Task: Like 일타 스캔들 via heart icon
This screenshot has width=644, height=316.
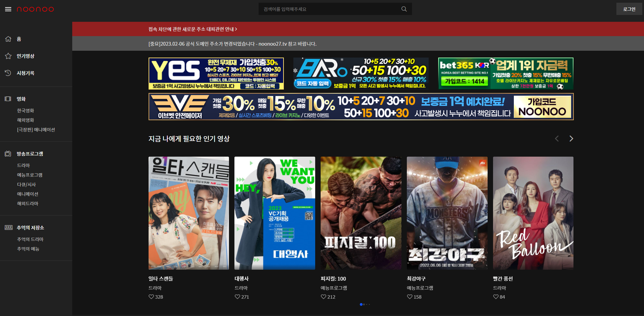Action: click(151, 297)
